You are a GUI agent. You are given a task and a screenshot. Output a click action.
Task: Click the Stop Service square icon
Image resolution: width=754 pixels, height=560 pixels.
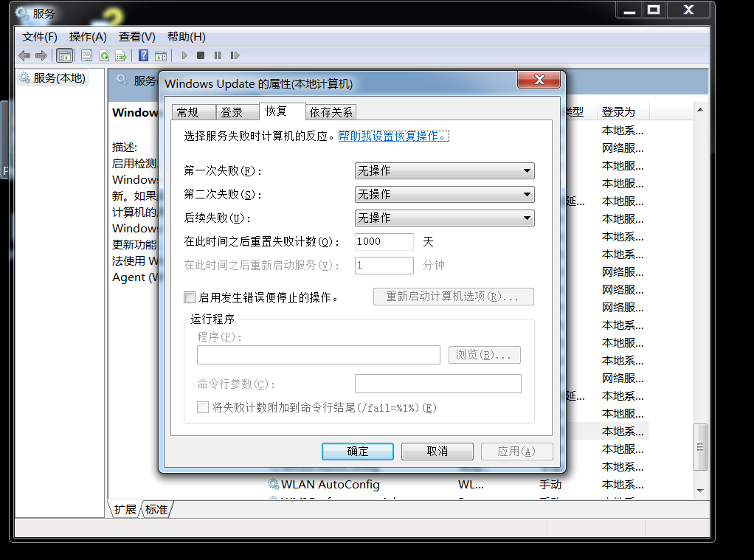(201, 55)
